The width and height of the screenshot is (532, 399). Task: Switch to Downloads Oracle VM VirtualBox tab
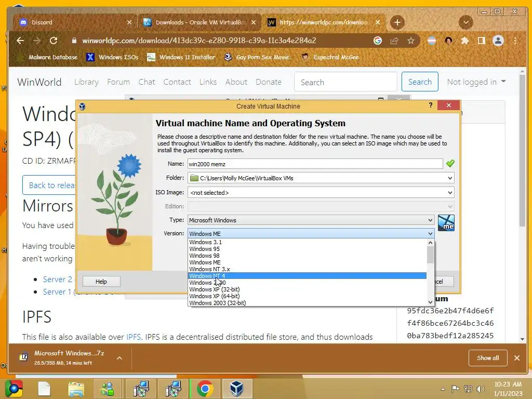199,22
